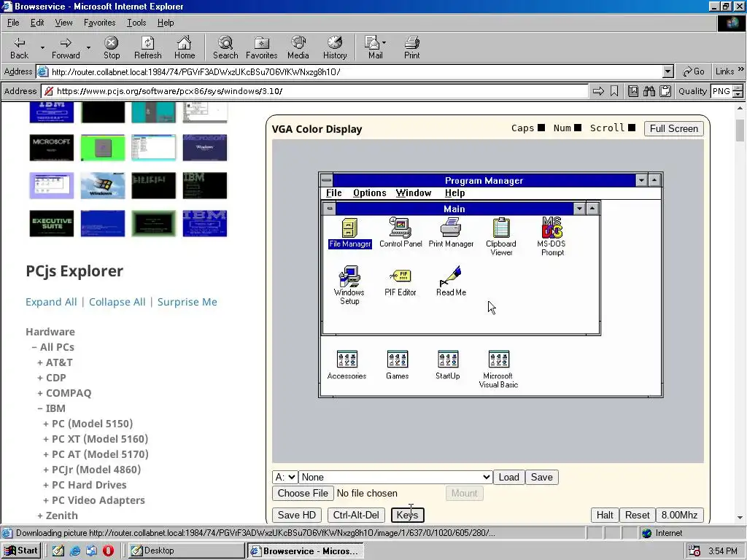Image resolution: width=747 pixels, height=560 pixels.
Task: Click the Load button
Action: point(508,477)
